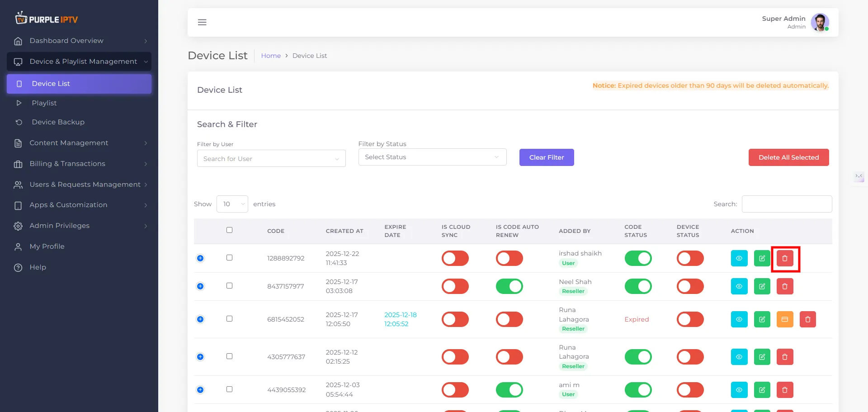Open the Search for User dropdown

(271, 159)
